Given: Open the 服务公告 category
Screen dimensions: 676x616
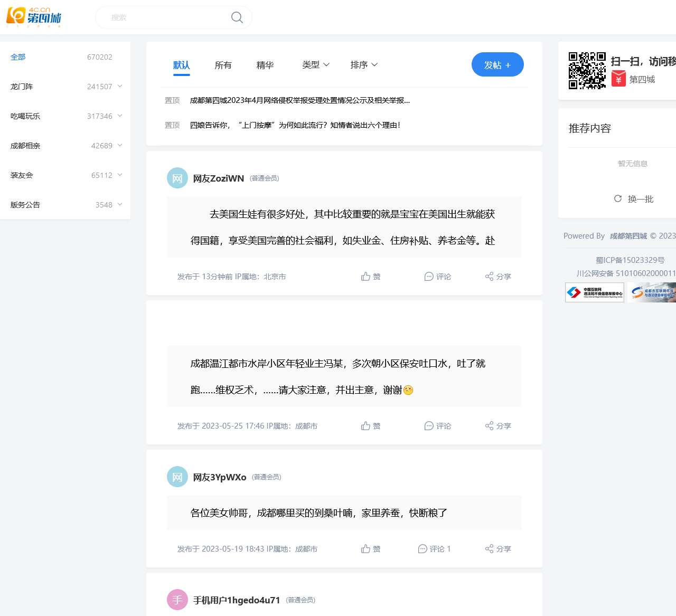Looking at the screenshot, I should click(25, 205).
